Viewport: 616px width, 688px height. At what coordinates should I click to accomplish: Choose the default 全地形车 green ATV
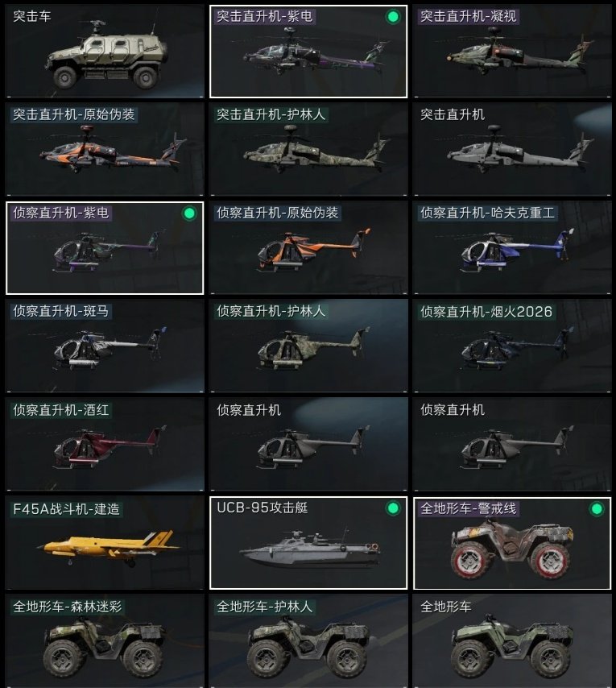(x=512, y=641)
